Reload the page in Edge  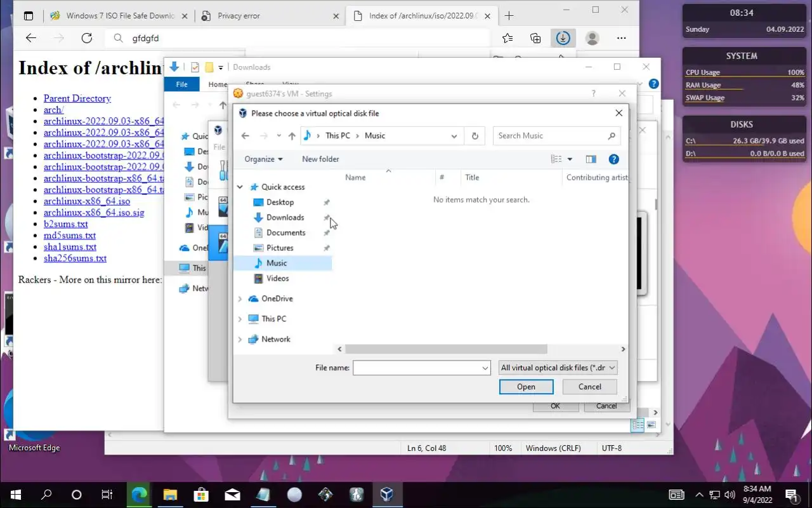87,38
